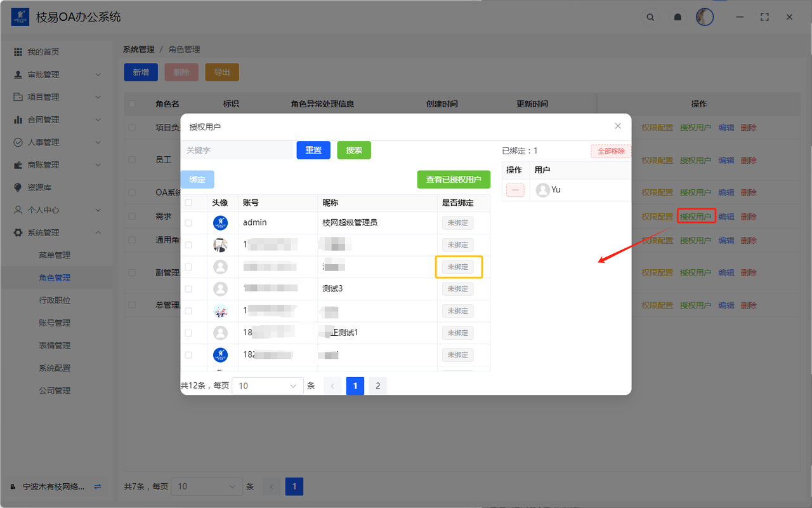Click the green 搜索 button
The height and width of the screenshot is (508, 812).
[354, 150]
